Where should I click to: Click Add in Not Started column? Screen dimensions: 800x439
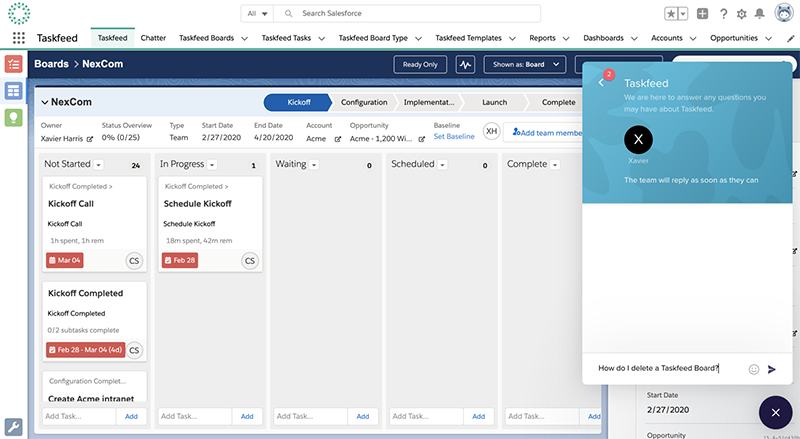(x=131, y=417)
